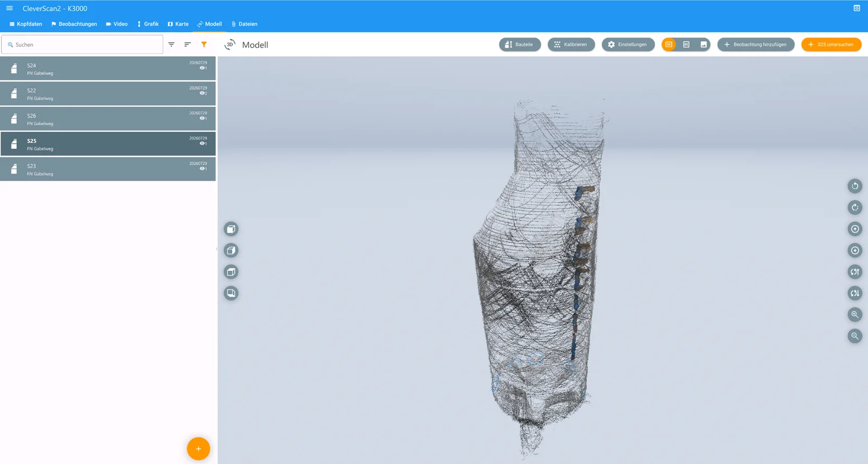Click the orange plus floating button

[x=199, y=449]
